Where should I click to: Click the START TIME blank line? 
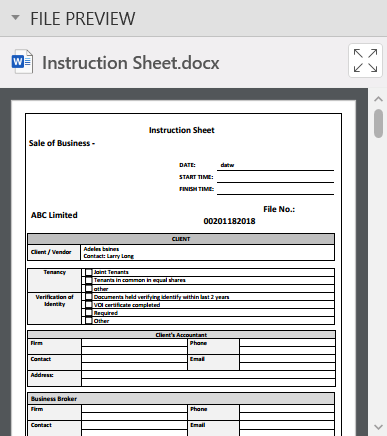click(x=275, y=177)
